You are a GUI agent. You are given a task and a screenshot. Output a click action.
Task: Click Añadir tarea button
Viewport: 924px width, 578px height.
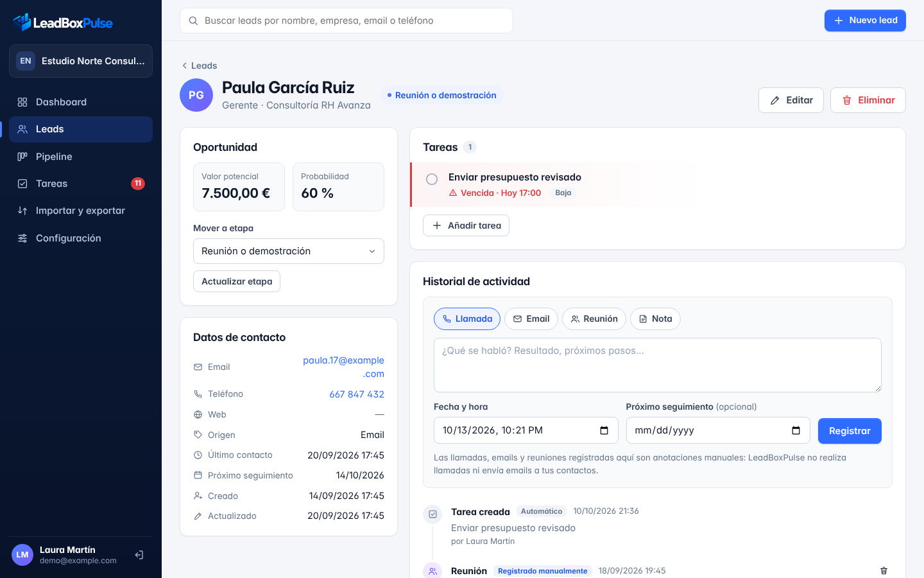point(466,225)
